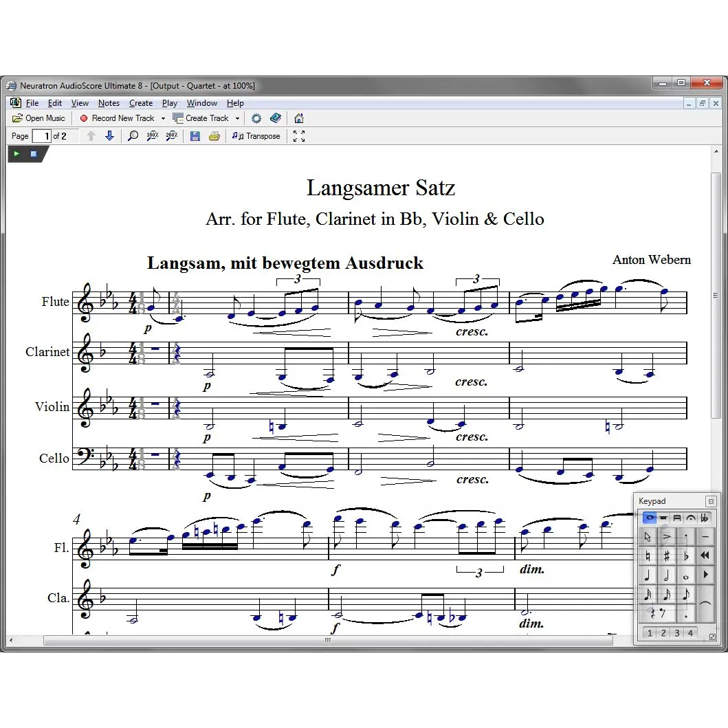The height and width of the screenshot is (728, 728).
Task: Close the Keypad panel
Action: tap(711, 501)
